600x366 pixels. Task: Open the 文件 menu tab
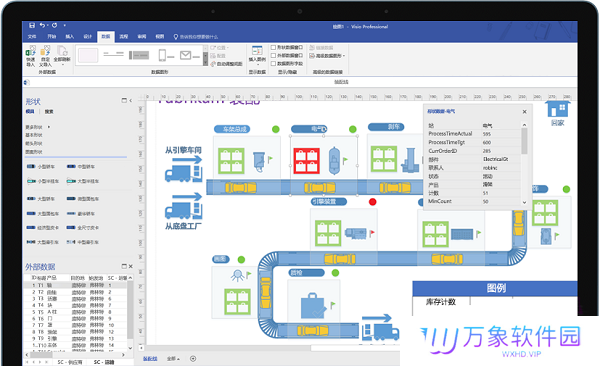click(32, 36)
